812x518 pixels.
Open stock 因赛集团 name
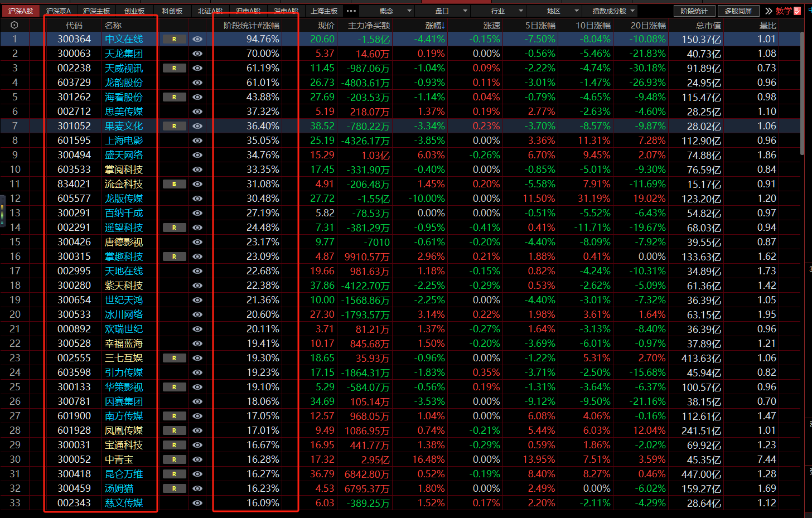(x=124, y=401)
